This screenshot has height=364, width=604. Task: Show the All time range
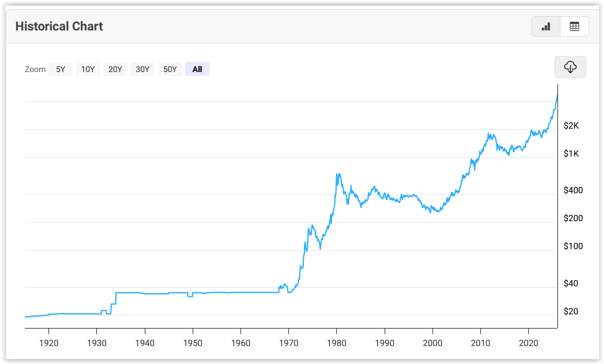197,70
